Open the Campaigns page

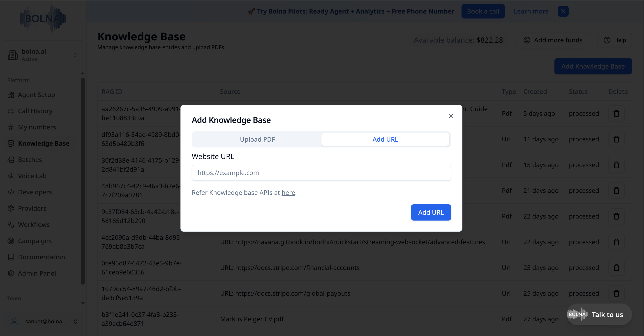coord(35,241)
